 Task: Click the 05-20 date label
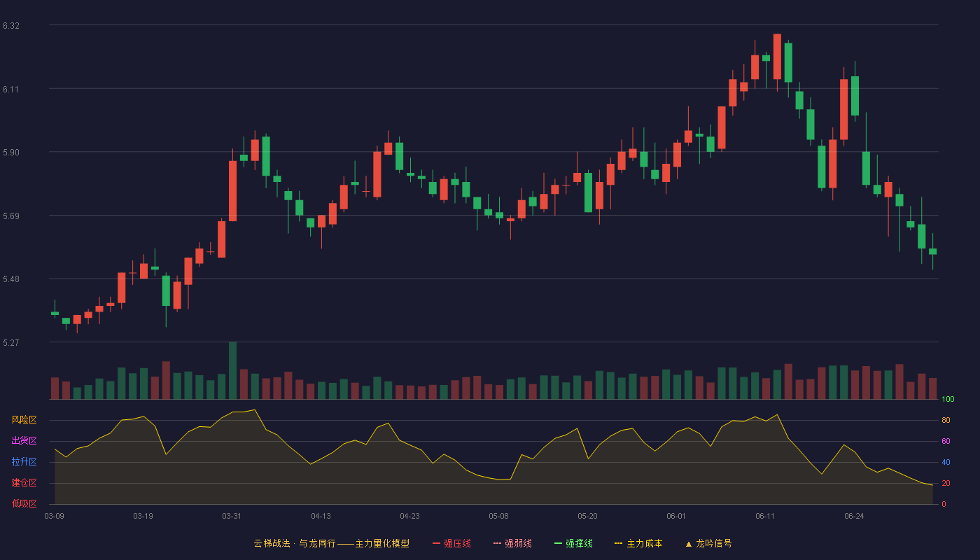587,516
